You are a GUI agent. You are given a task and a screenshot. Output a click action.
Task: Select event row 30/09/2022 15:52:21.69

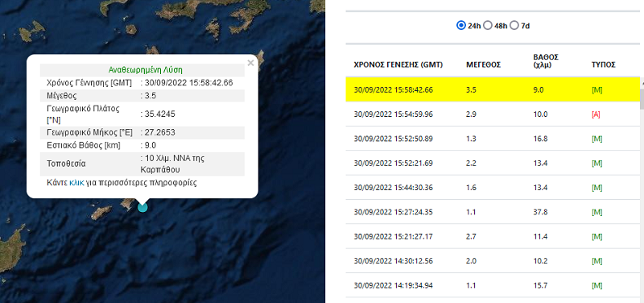(493, 163)
